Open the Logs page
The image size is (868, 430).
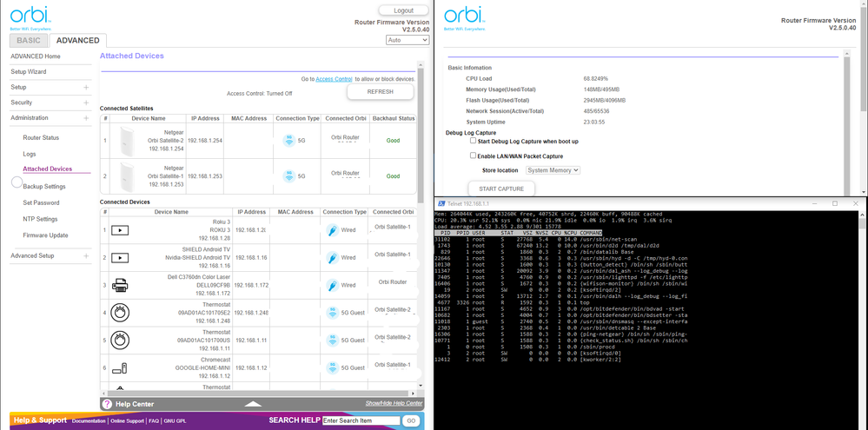(x=30, y=154)
